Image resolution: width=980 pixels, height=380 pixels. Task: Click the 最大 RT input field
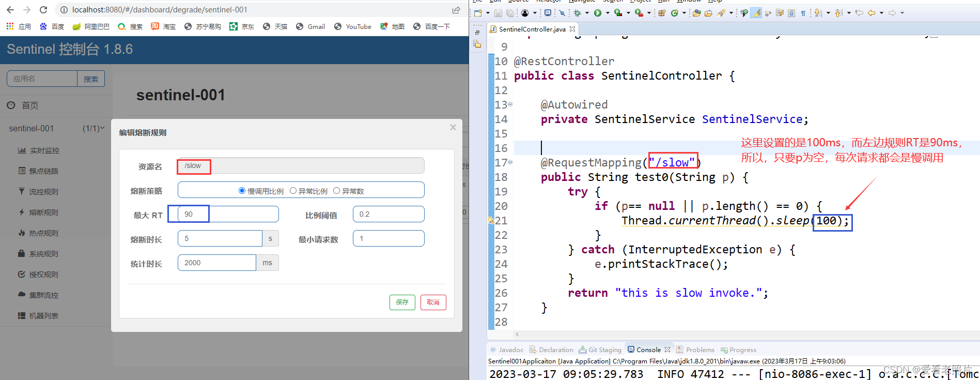coord(228,214)
